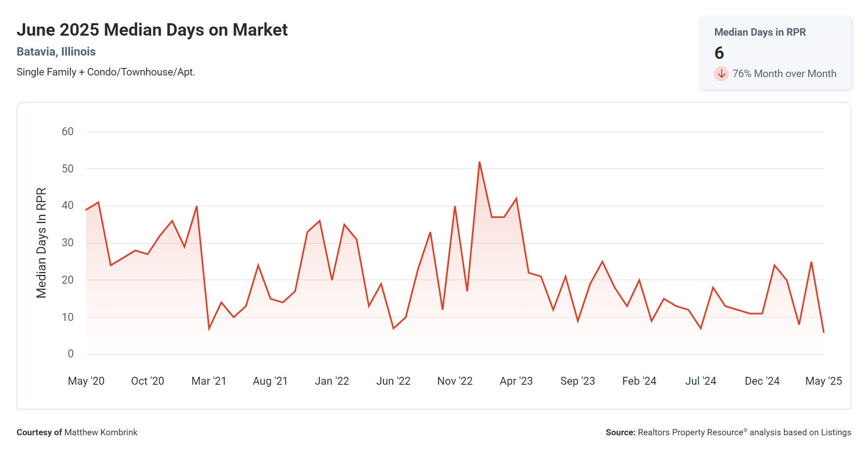Click the Apr '23 x-axis label

[516, 381]
